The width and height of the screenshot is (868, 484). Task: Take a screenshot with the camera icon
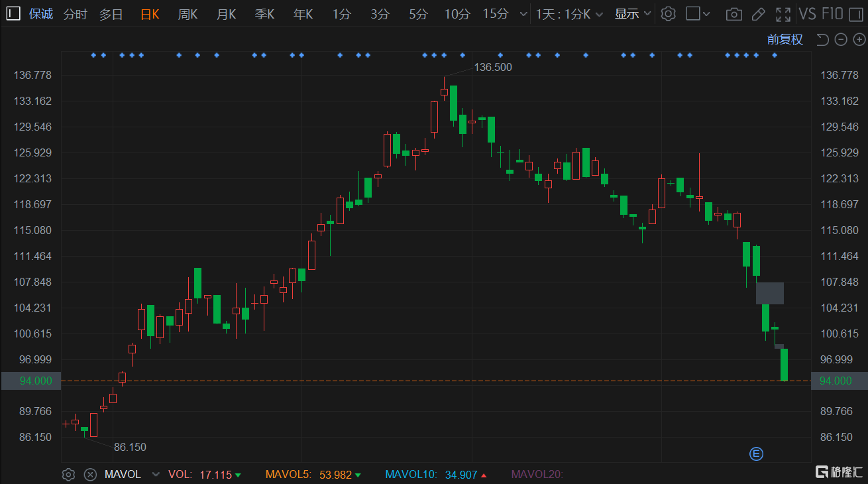pos(733,14)
